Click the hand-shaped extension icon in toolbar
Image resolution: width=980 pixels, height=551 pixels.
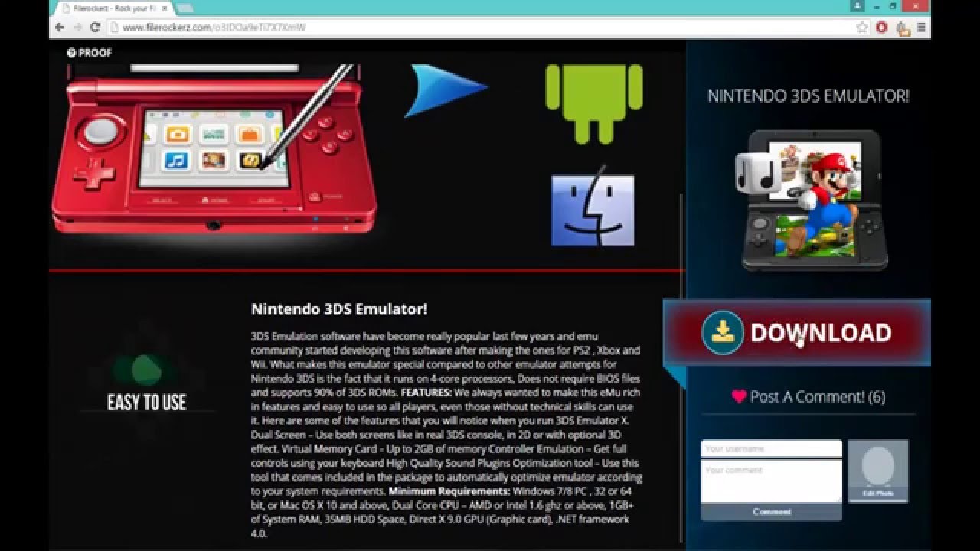pos(903,28)
